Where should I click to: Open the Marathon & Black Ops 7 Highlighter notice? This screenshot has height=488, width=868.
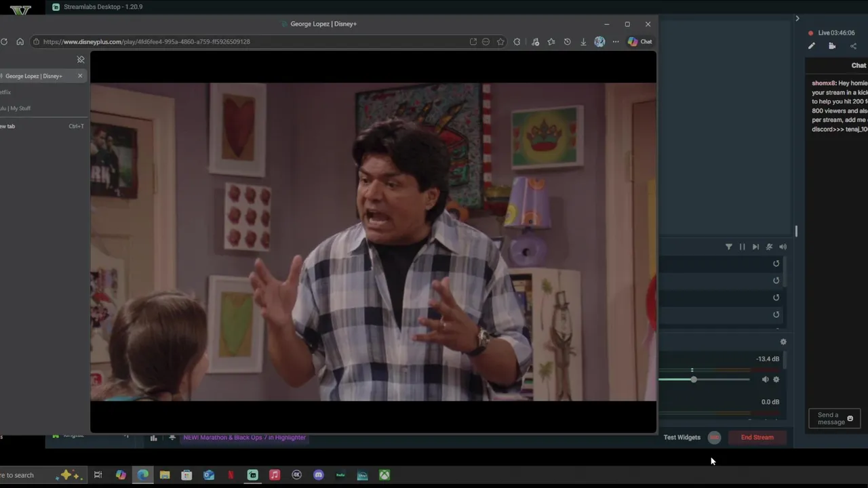[x=244, y=437]
